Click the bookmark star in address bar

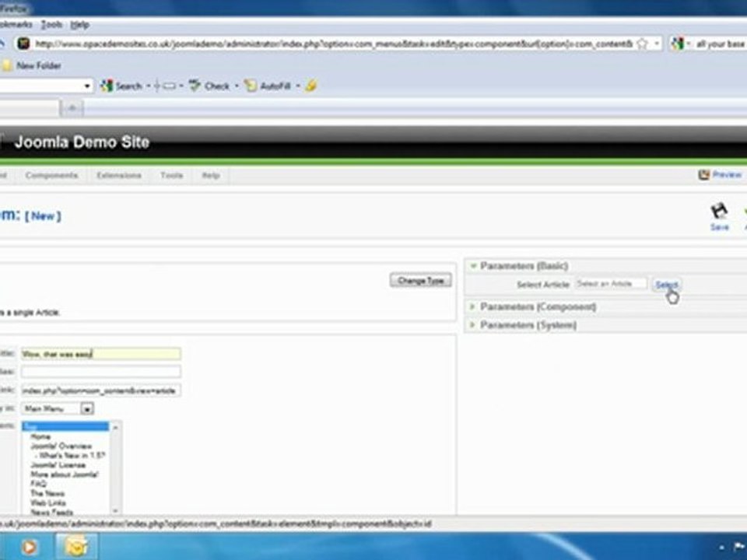coord(642,44)
